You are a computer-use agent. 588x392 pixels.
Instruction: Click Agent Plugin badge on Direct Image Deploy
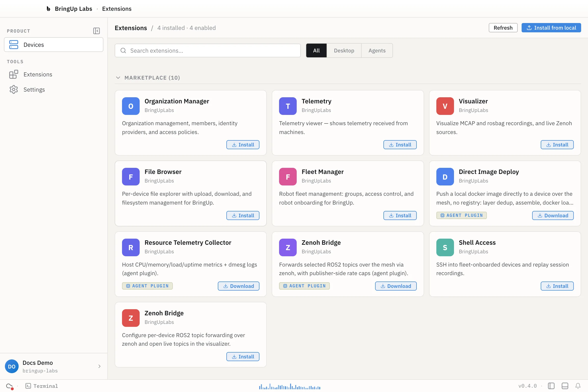[461, 215]
